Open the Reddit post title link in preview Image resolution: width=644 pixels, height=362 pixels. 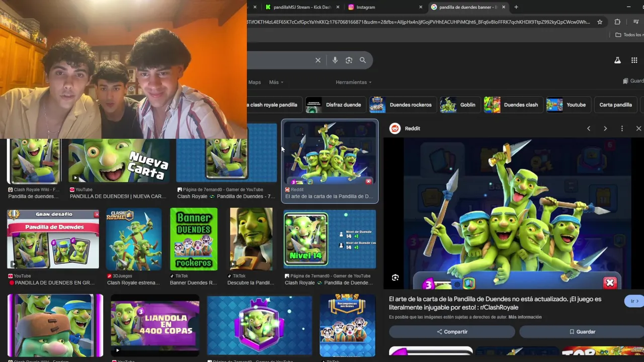tap(495, 303)
